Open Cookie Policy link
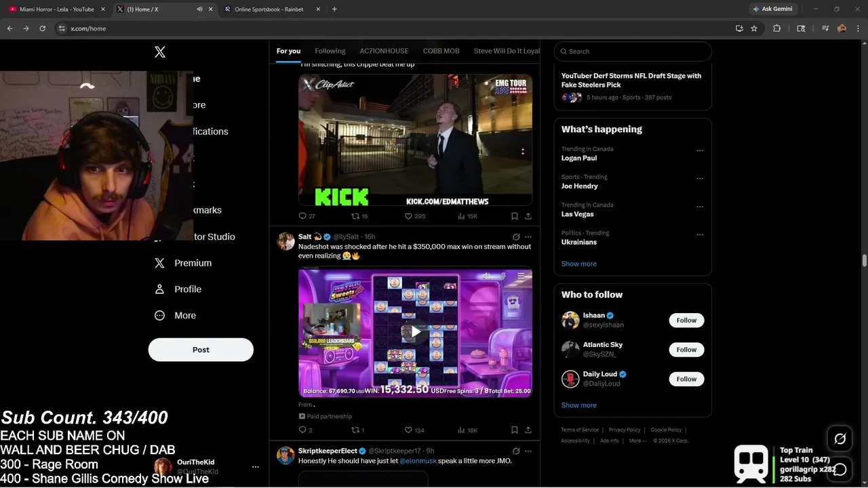This screenshot has height=488, width=868. 667,430
